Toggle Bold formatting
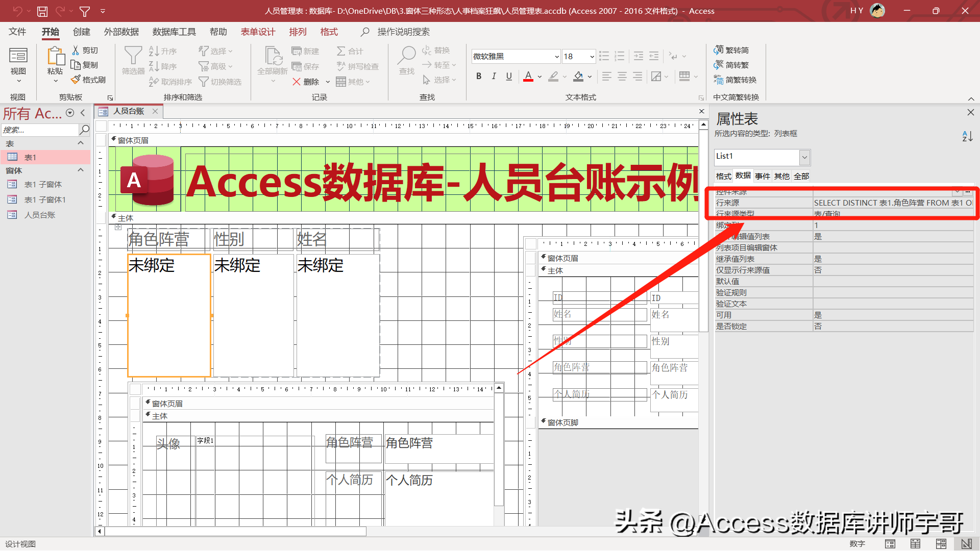Viewport: 980px width, 551px height. point(479,77)
